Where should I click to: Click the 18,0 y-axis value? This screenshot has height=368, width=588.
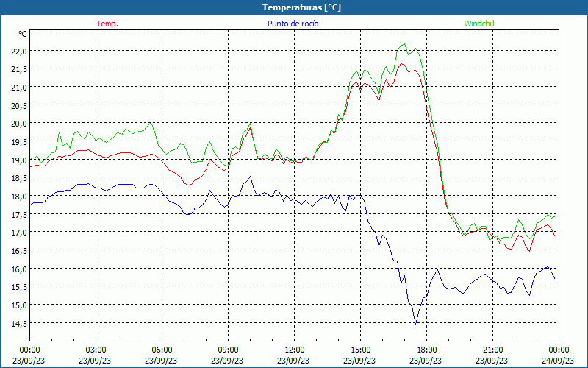coord(19,197)
